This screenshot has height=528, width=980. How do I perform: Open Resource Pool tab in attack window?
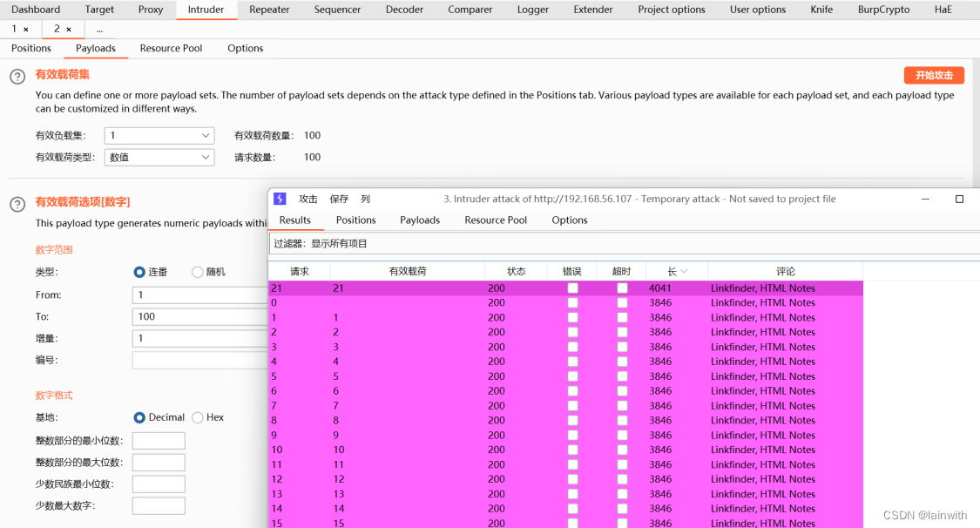(496, 220)
